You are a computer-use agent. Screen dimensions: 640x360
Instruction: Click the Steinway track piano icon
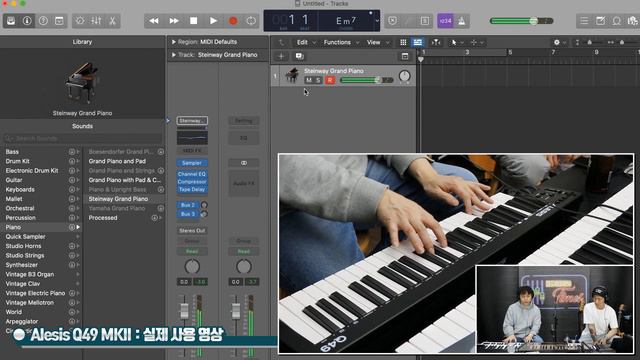[292, 76]
